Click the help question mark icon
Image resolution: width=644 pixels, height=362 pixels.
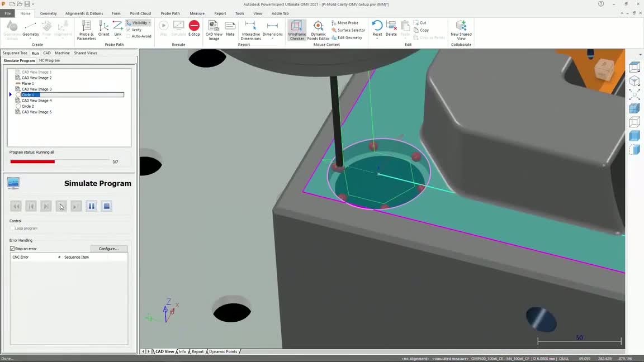click(x=601, y=4)
